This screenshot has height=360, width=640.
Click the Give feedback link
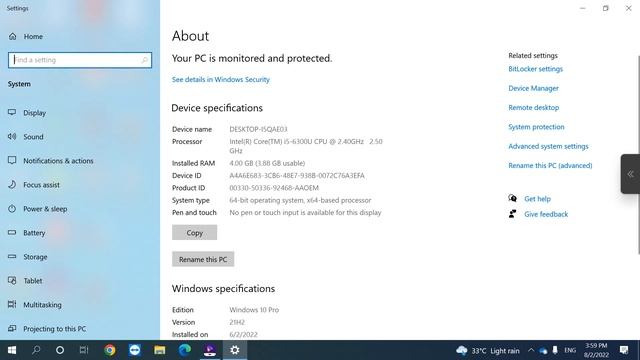(x=546, y=214)
